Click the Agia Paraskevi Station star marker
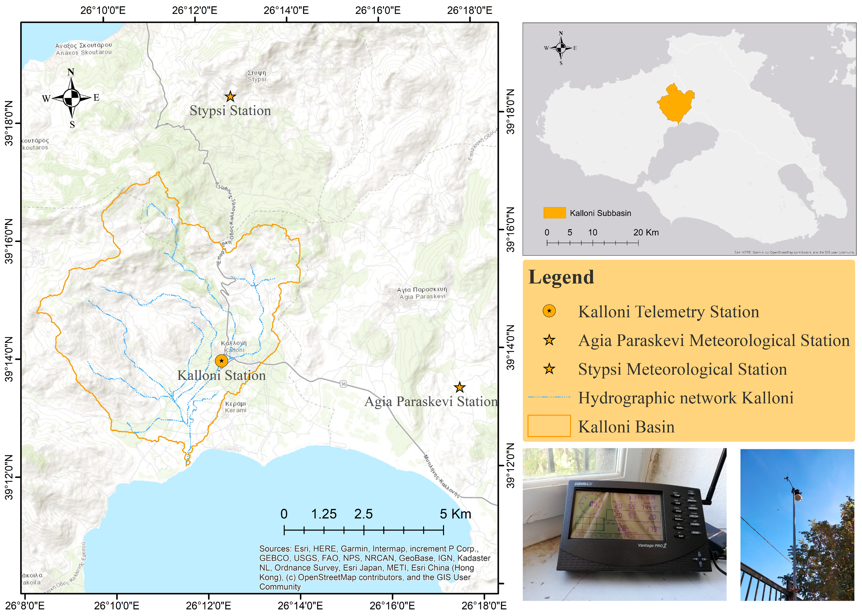The width and height of the screenshot is (862, 616). tap(460, 387)
